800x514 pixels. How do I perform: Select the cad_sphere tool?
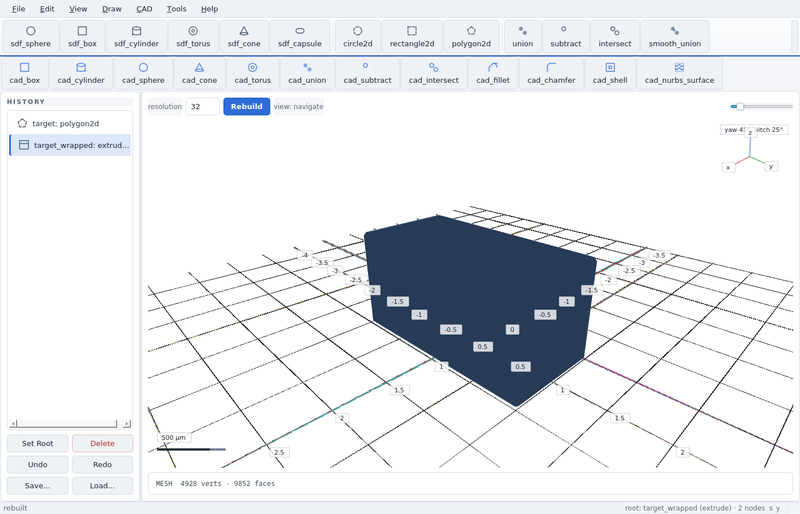coord(143,74)
